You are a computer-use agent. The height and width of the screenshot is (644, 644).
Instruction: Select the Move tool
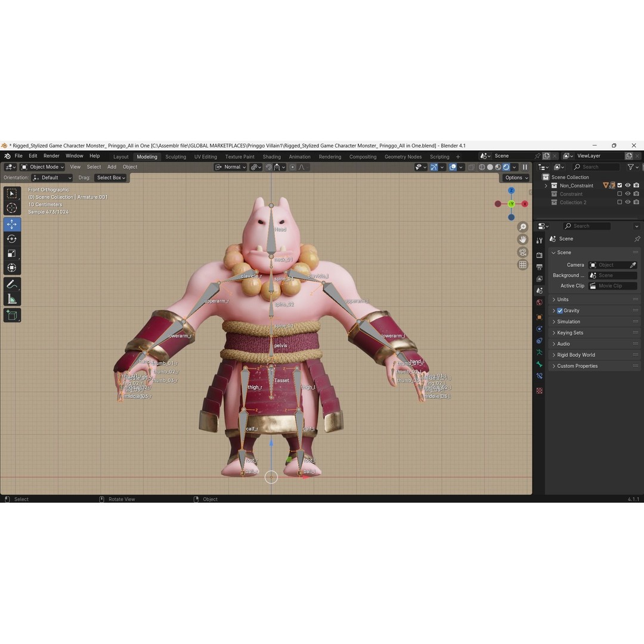[12, 224]
